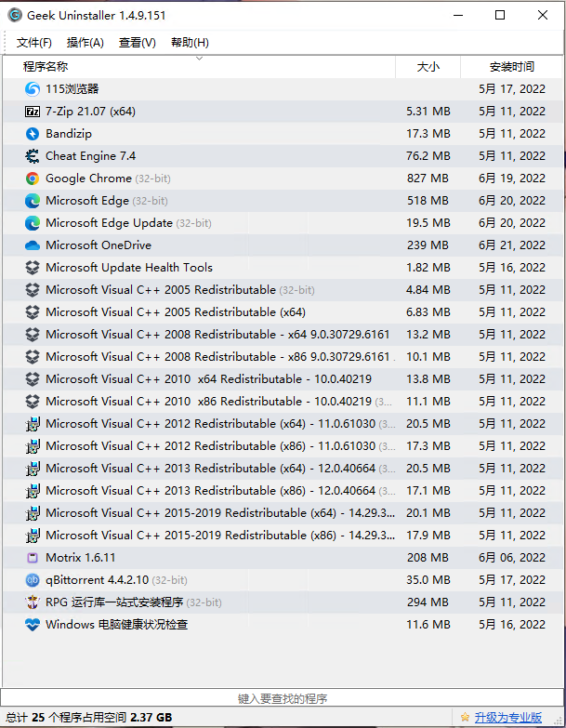Click icon of Visual C++ 2010 x64 Redistributable
The width and height of the screenshot is (566, 728).
click(x=33, y=378)
